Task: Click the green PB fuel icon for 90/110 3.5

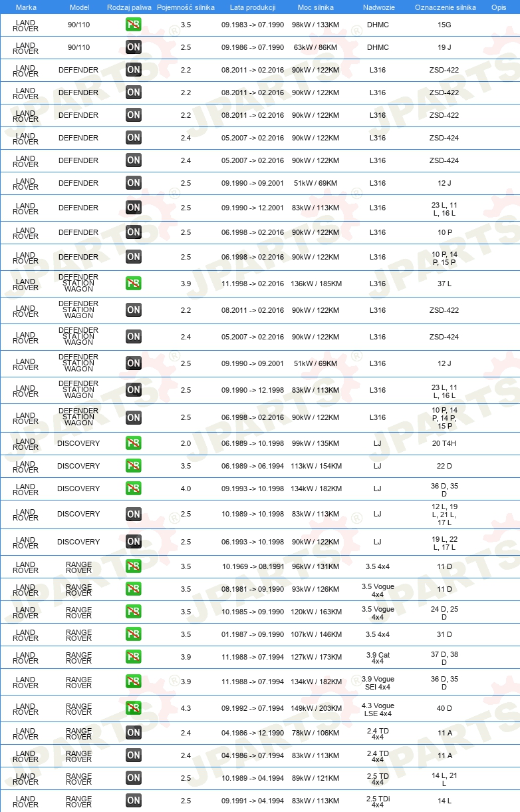Action: click(134, 25)
